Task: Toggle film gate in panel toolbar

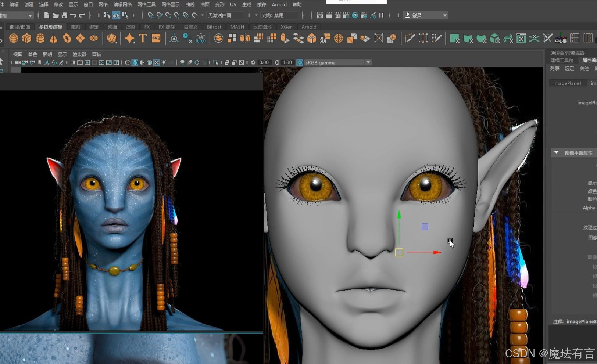Action: click(80, 62)
